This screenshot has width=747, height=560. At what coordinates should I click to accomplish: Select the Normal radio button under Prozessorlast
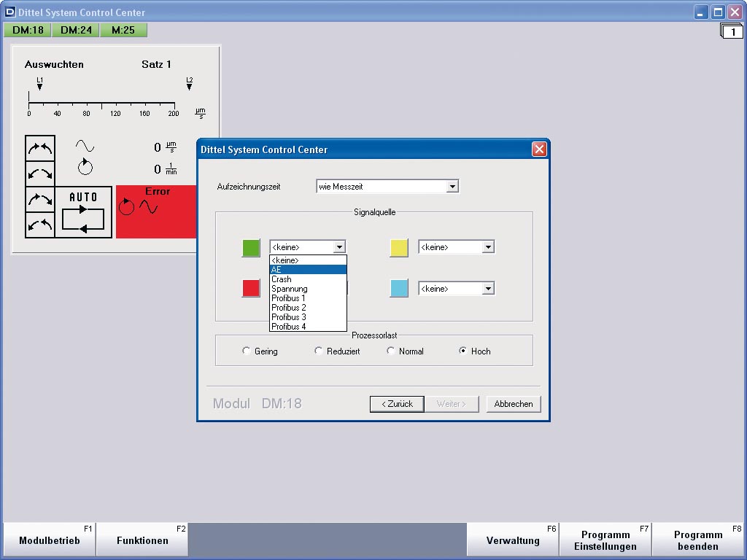coord(391,351)
